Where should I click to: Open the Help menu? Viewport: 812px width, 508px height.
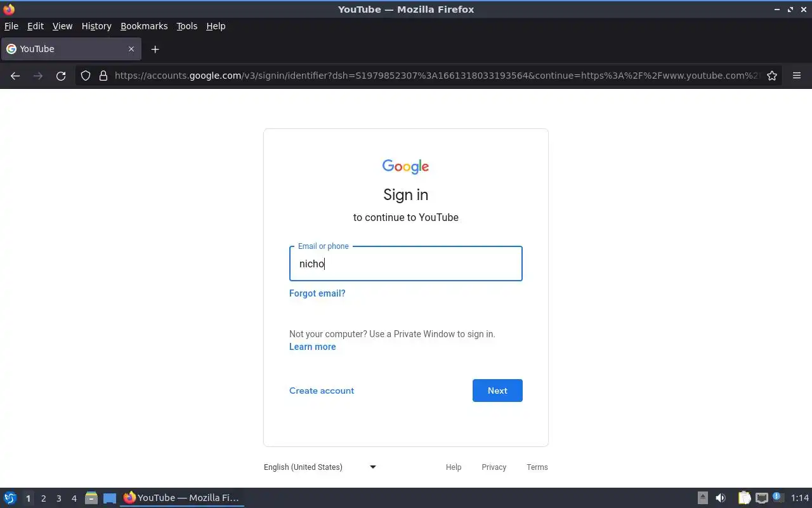(x=216, y=26)
